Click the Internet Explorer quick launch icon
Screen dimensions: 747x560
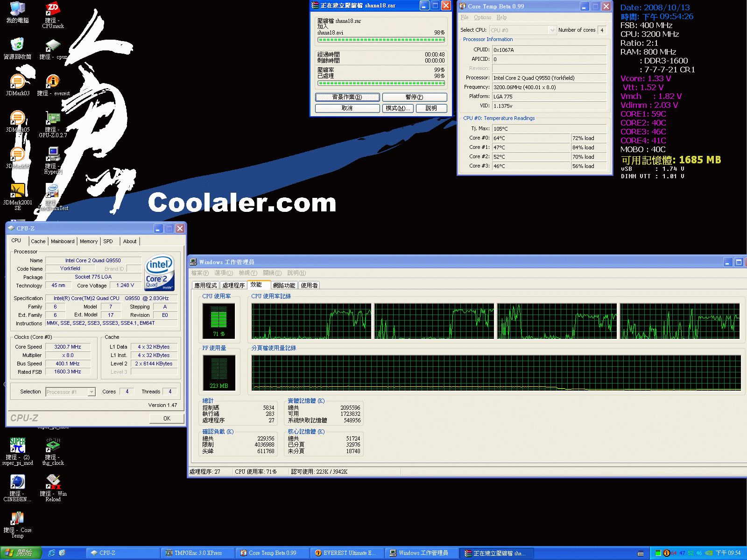[51, 553]
